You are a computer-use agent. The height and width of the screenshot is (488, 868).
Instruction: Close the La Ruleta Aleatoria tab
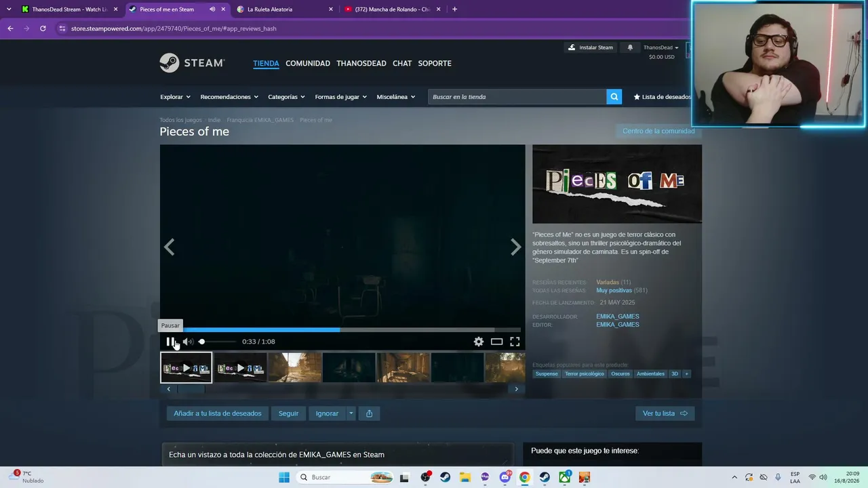click(331, 9)
